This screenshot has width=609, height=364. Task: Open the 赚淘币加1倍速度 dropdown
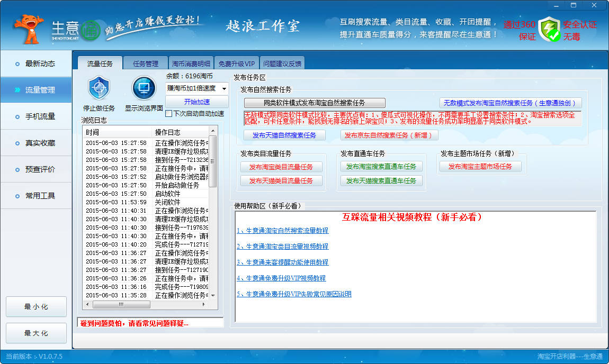click(196, 88)
